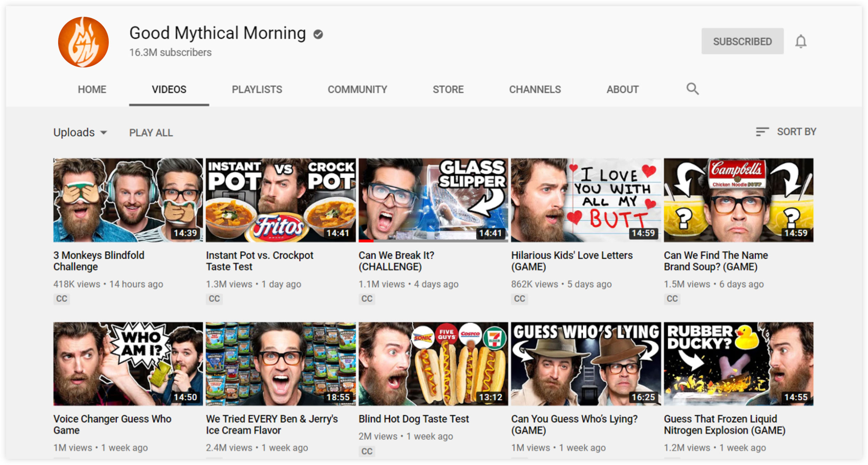Play the Campbell's soup thumbnail

[x=739, y=200]
